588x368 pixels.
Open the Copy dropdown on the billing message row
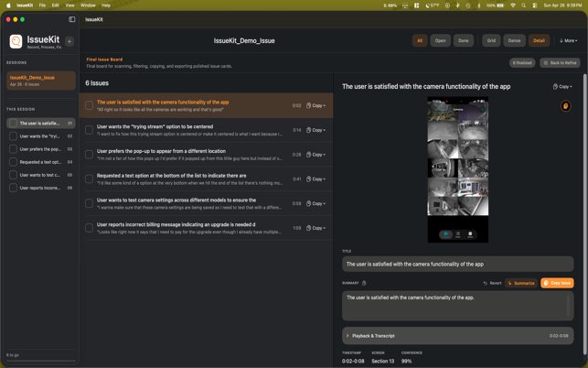(315, 228)
